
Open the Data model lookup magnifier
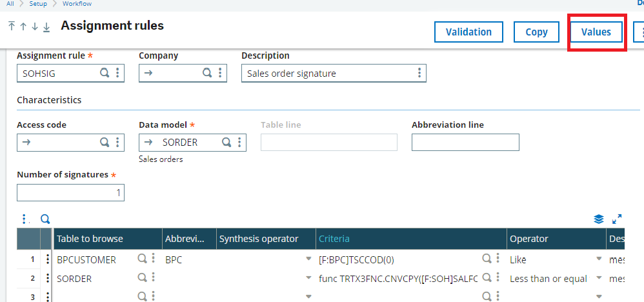226,143
